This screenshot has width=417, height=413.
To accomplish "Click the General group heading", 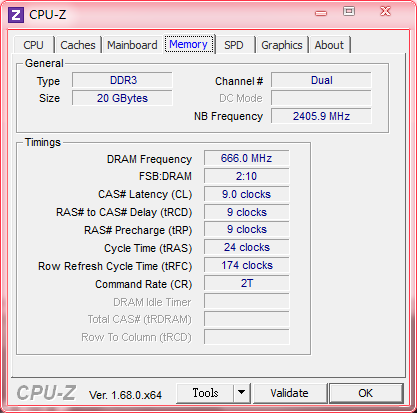I will click(44, 63).
